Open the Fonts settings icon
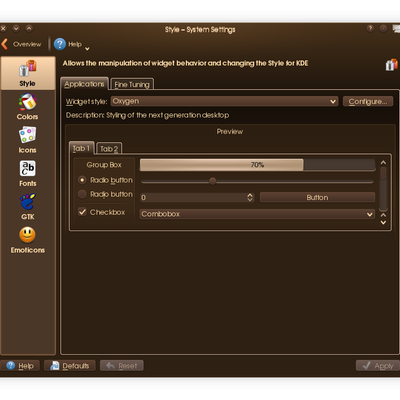400x400 pixels. coord(27,168)
